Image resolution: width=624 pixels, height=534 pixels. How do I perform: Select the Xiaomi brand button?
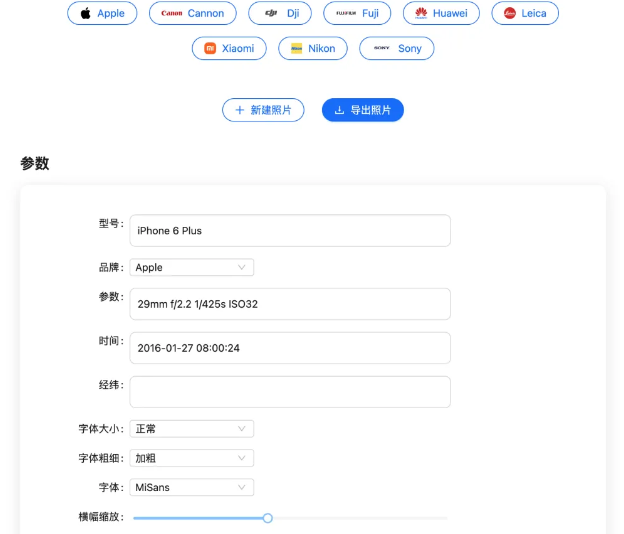pyautogui.click(x=229, y=48)
